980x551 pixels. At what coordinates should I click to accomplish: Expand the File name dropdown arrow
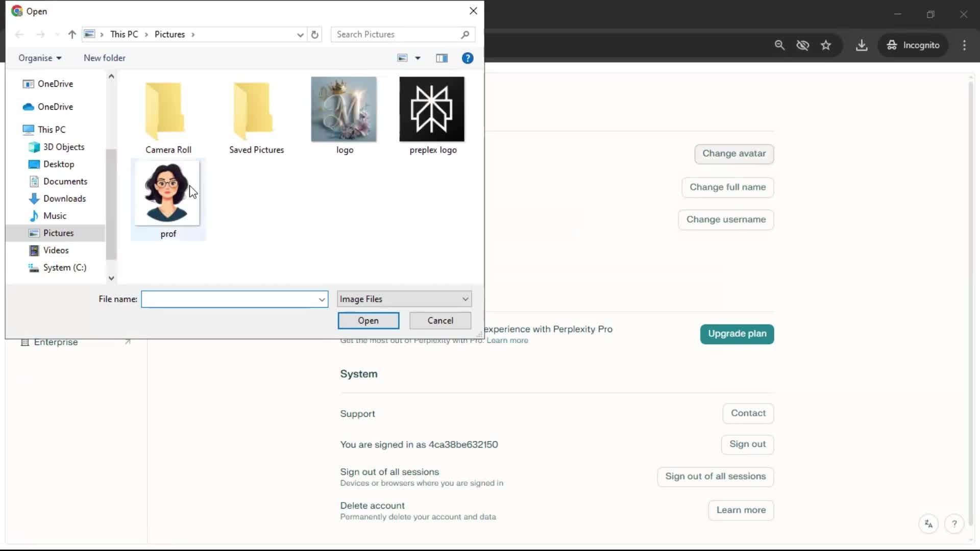[x=322, y=299]
